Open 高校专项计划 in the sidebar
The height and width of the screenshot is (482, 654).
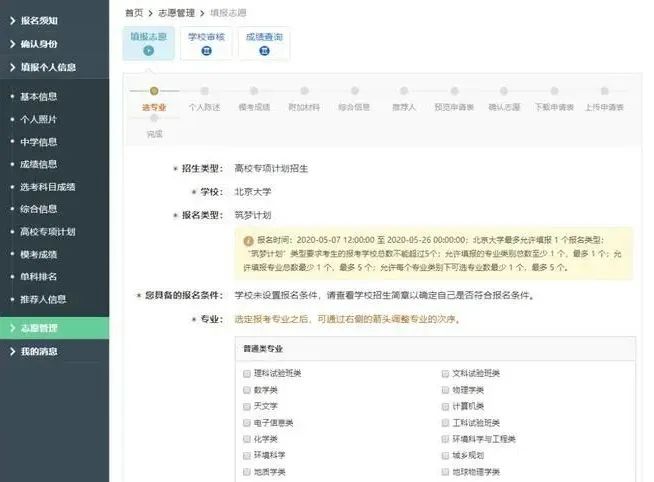pyautogui.click(x=48, y=232)
